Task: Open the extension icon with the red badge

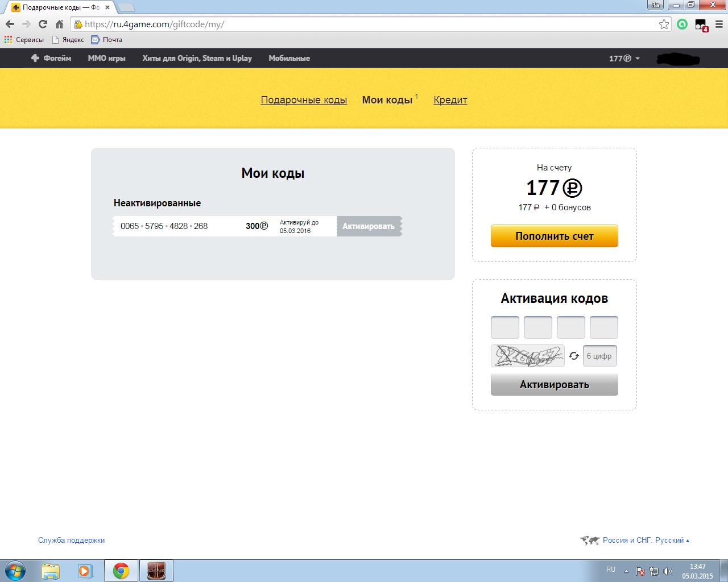Action: 701,25
